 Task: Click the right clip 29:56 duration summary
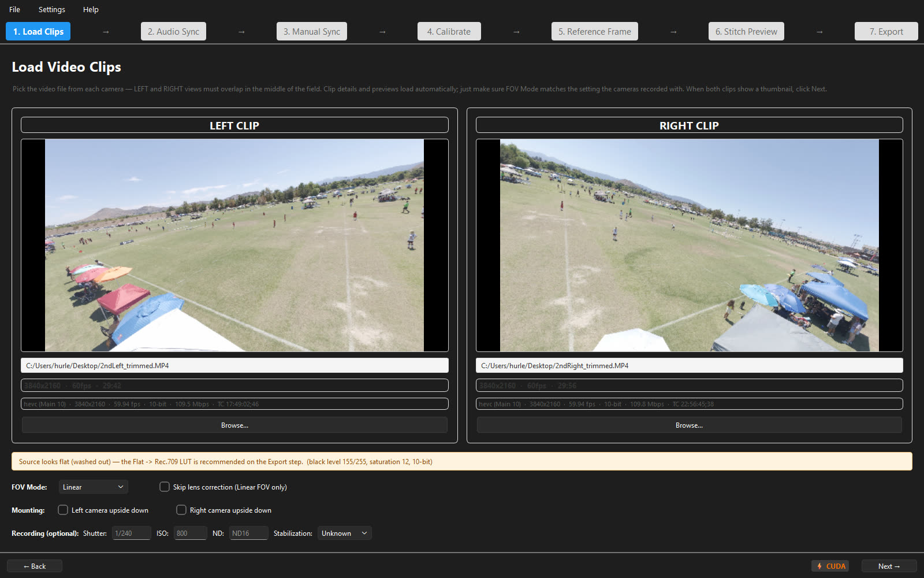point(689,386)
